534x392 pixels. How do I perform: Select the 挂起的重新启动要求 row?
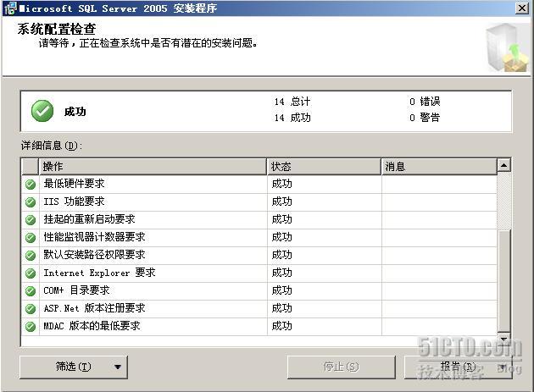pyautogui.click(x=259, y=220)
